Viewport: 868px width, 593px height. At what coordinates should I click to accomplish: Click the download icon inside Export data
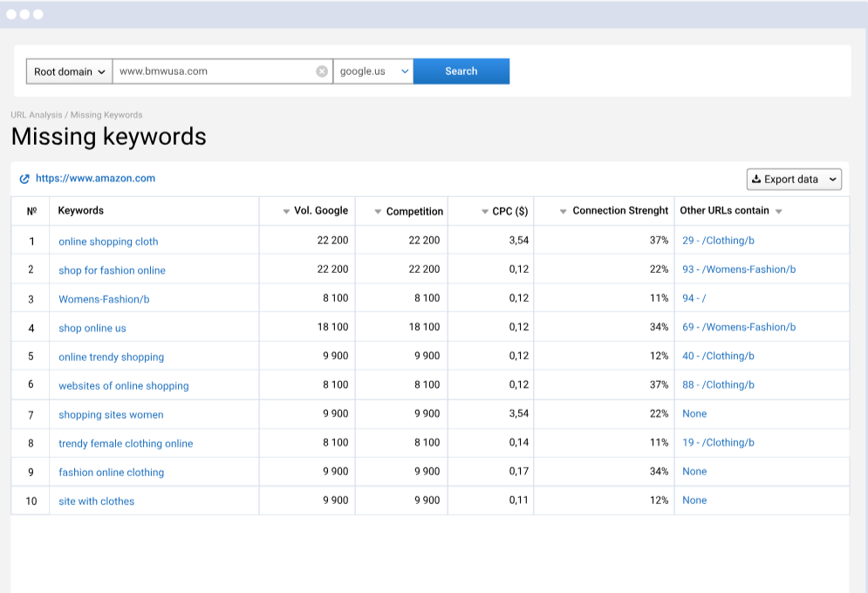pos(755,179)
